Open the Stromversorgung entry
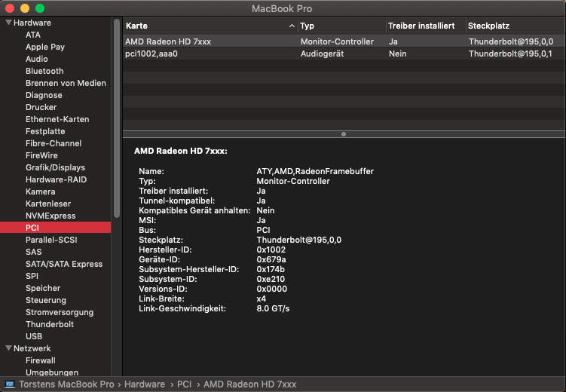This screenshot has height=392, width=566. coord(60,312)
